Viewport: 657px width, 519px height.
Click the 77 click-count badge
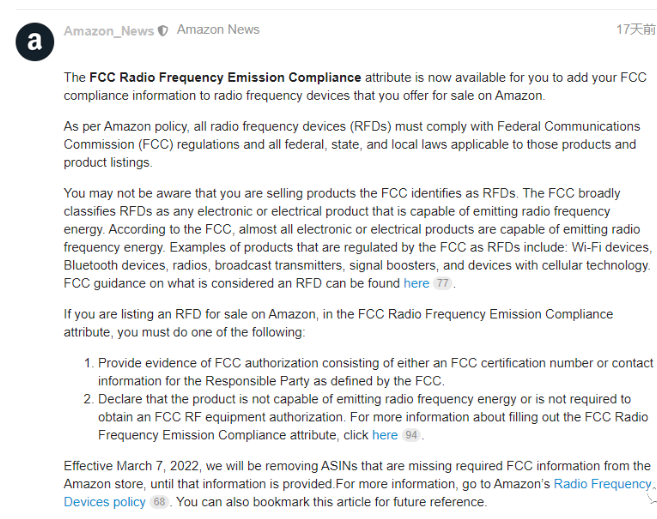pyautogui.click(x=442, y=284)
